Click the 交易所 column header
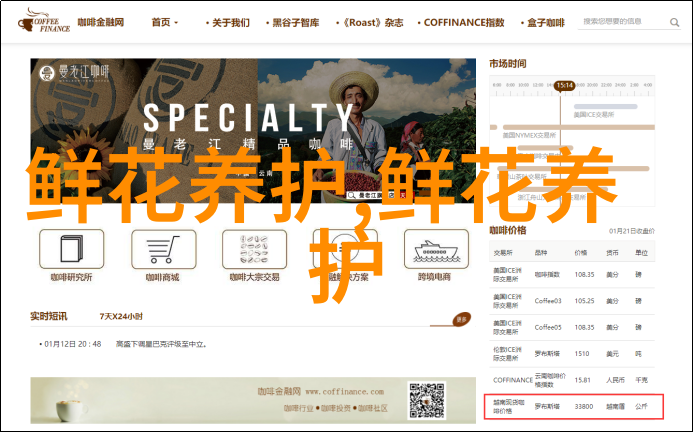694x433 pixels. [x=503, y=253]
